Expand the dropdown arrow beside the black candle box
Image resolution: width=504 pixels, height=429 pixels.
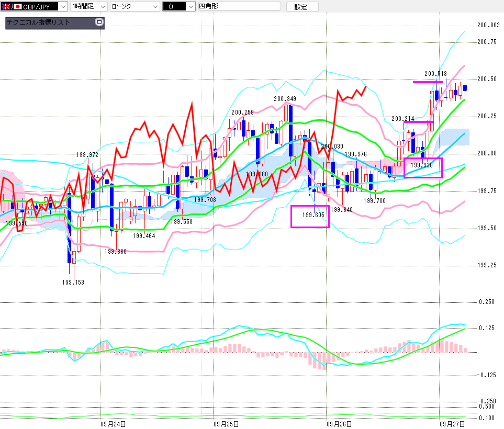point(191,7)
